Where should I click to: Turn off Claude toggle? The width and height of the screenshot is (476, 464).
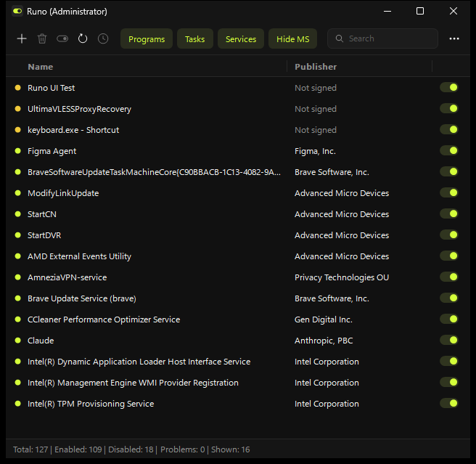(449, 340)
